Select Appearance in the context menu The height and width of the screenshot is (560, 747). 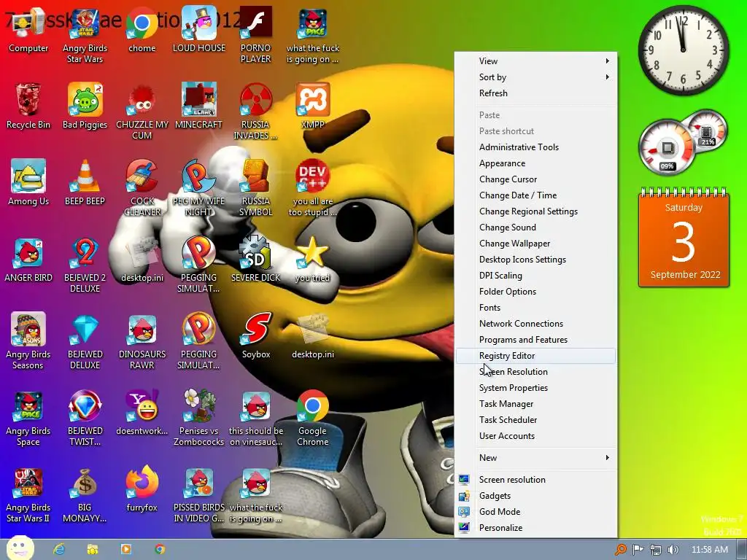536,163
